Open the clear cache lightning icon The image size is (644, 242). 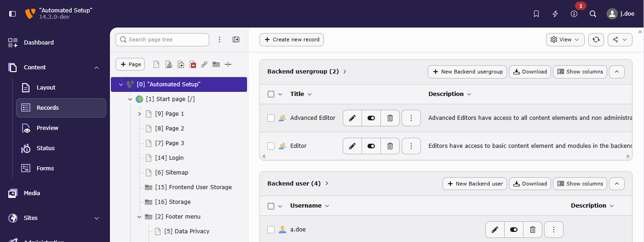tap(555, 14)
